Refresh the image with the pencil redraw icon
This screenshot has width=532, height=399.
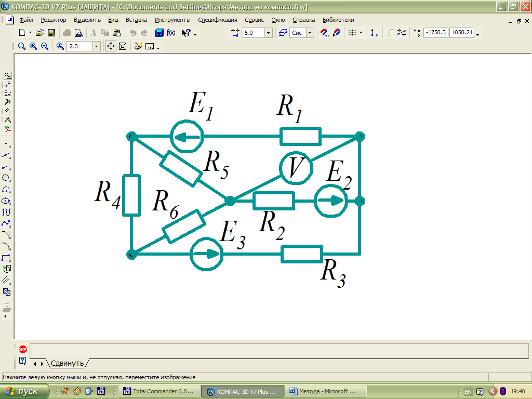coord(138,46)
